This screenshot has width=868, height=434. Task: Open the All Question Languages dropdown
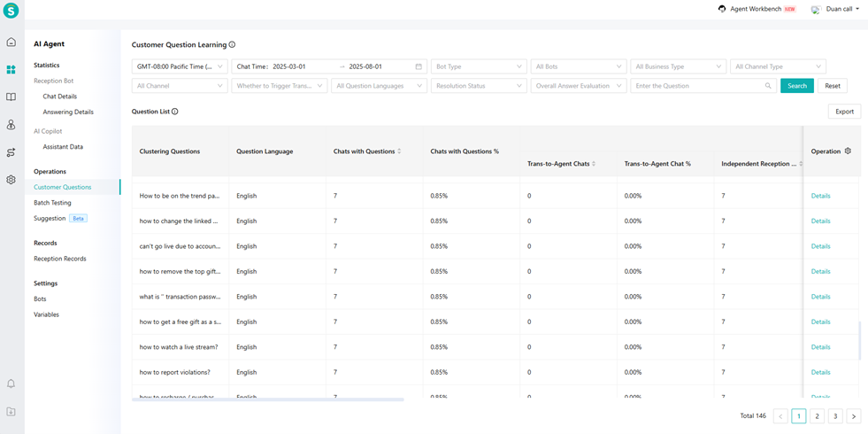tap(379, 86)
